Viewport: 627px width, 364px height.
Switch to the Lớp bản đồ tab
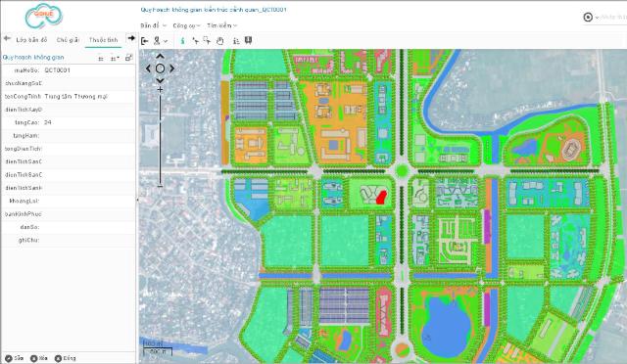click(x=31, y=40)
